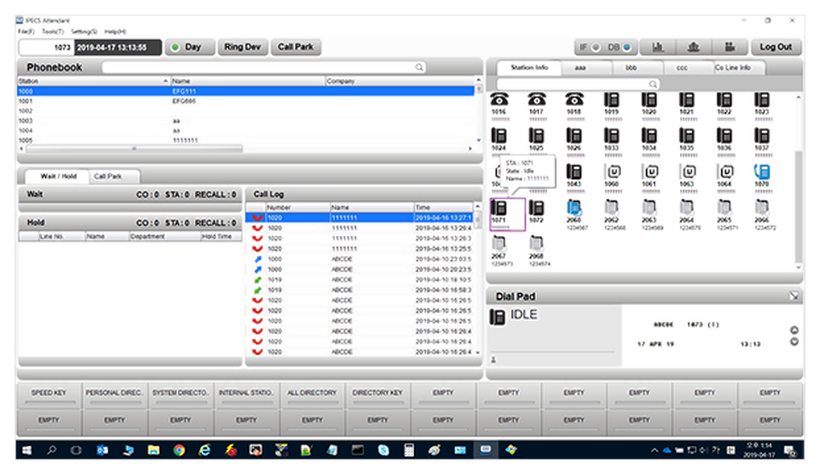Open Setting menu
820x475 pixels.
[84, 32]
